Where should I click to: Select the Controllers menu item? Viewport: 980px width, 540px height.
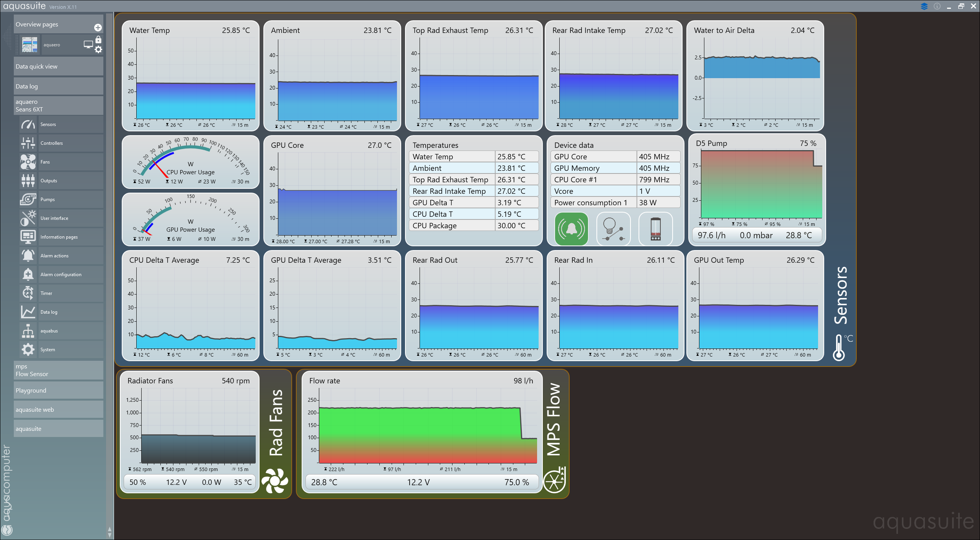pyautogui.click(x=52, y=143)
